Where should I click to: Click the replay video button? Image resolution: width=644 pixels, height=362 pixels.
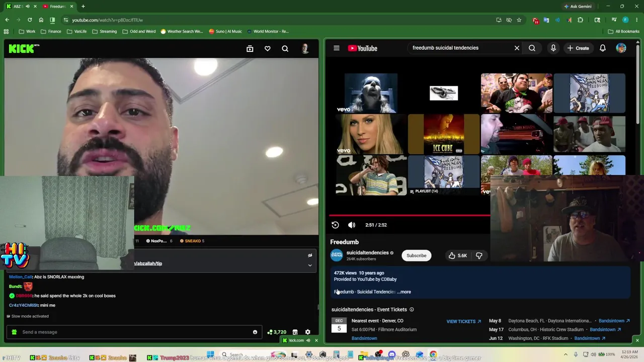tap(335, 225)
